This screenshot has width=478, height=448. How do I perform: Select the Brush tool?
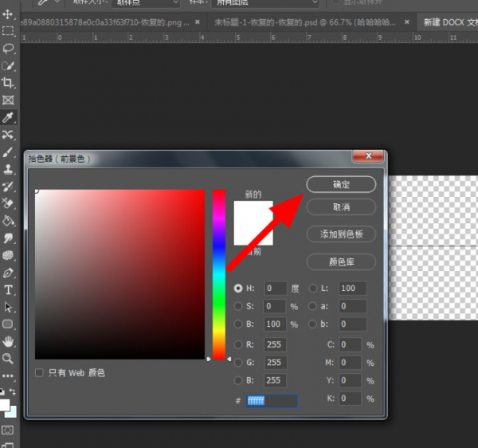click(x=8, y=152)
